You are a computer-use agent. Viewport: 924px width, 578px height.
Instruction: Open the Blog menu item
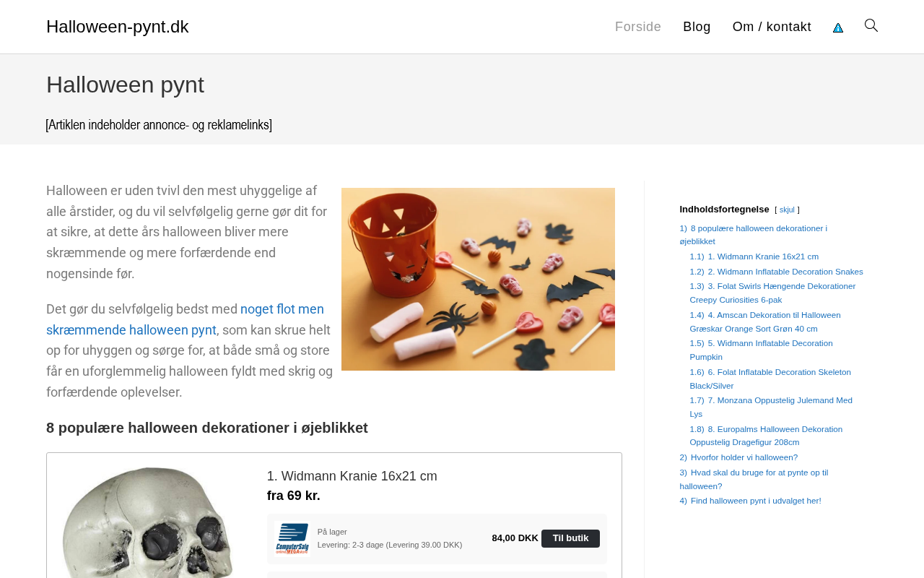point(697,27)
